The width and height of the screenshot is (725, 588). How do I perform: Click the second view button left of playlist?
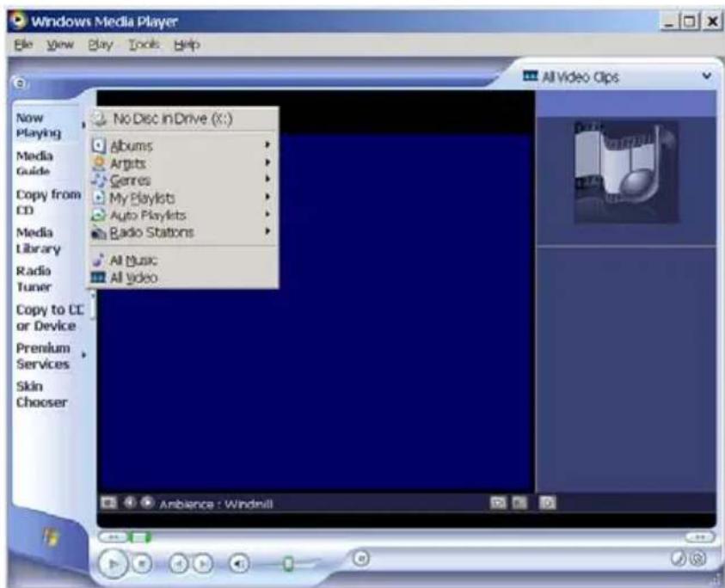coord(519,503)
